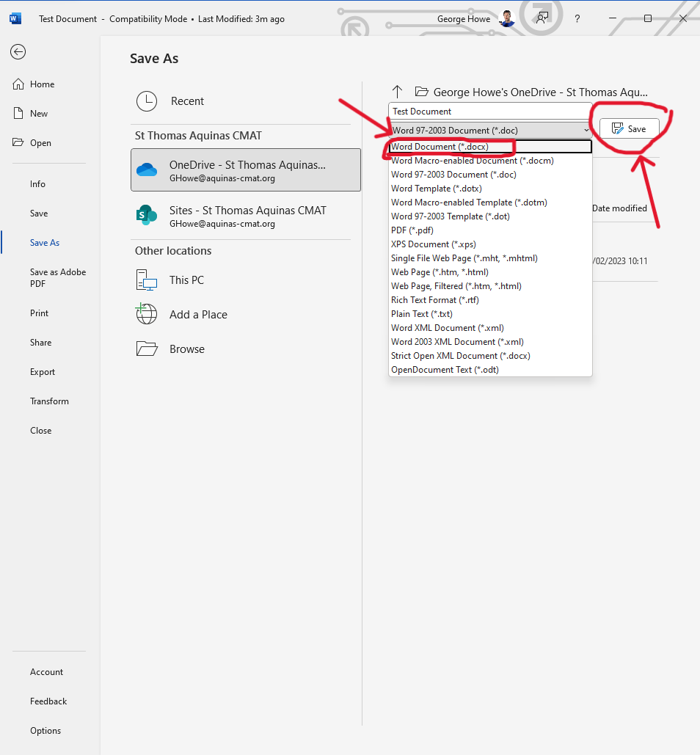Viewport: 700px width, 755px height.
Task: Choose Word Document (*.docx) format
Action: (490, 147)
